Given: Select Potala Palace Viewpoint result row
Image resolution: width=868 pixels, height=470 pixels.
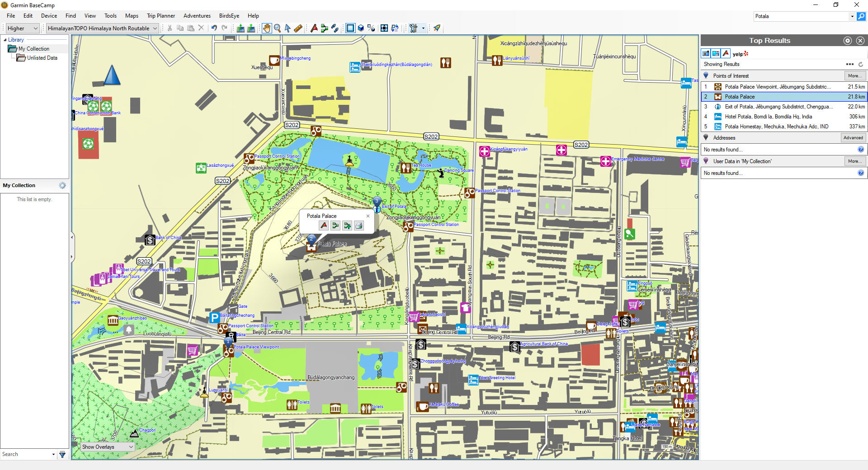Looking at the screenshot, I should click(x=784, y=87).
